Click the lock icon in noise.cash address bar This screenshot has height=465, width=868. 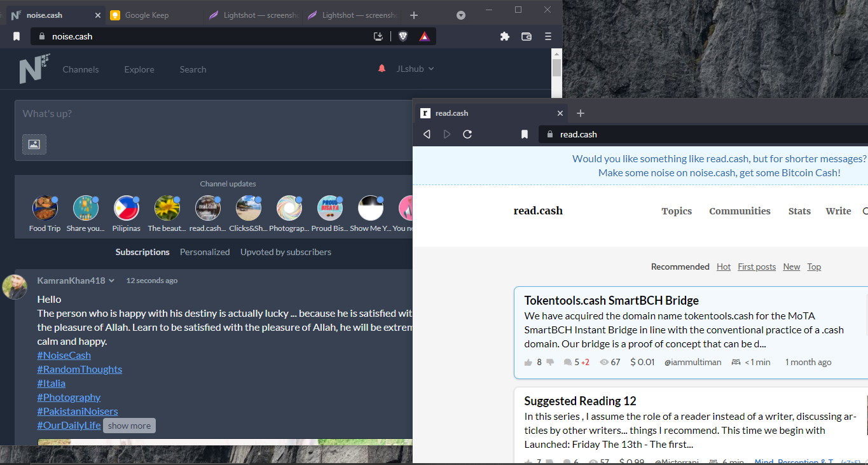[42, 36]
